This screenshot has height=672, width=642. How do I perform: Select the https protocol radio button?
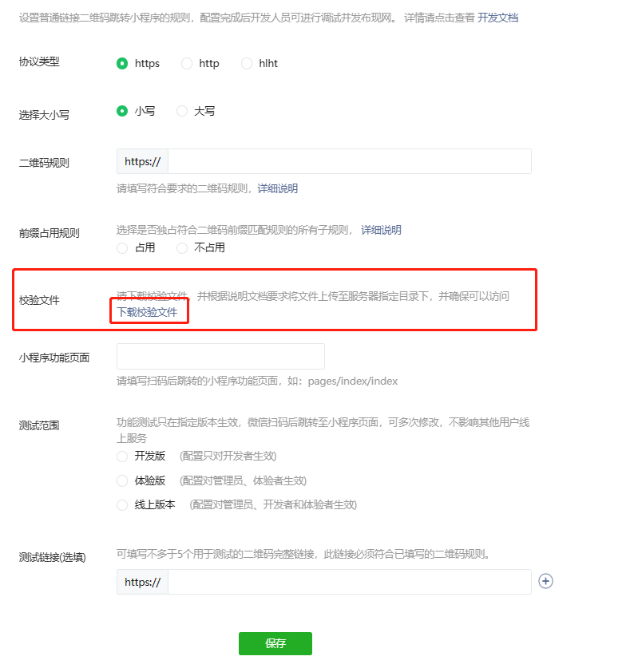coord(122,63)
